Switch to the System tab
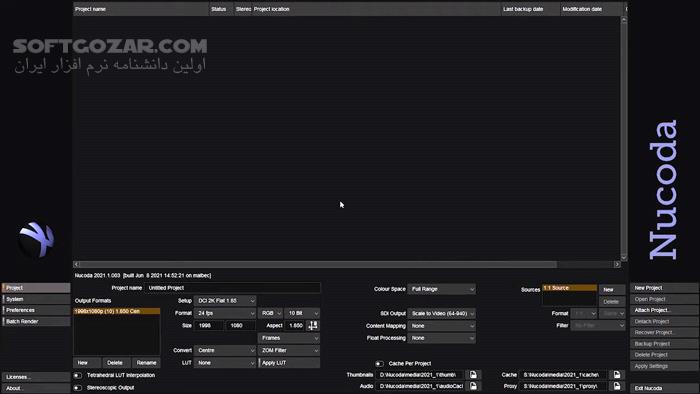Screen dimensions: 700x394 (36, 299)
